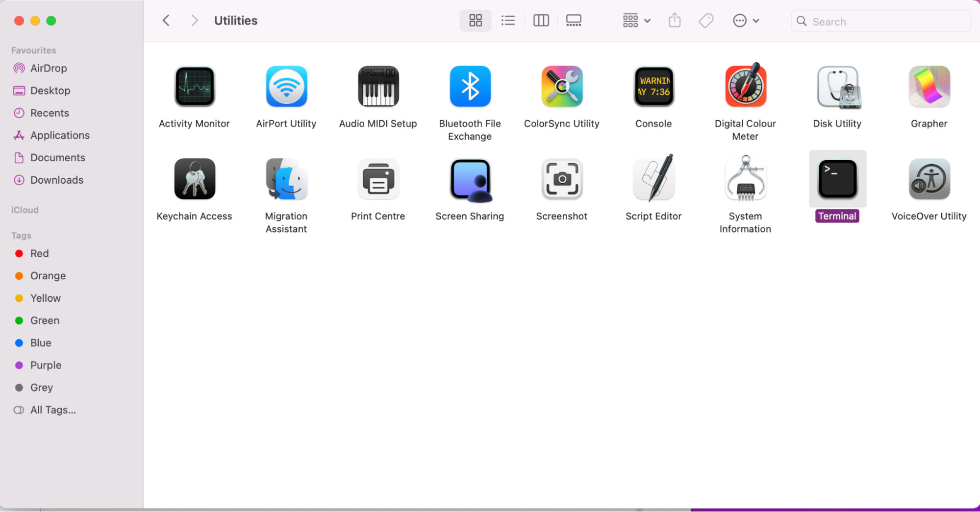The width and height of the screenshot is (980, 512).
Task: Click the Share button
Action: (674, 20)
